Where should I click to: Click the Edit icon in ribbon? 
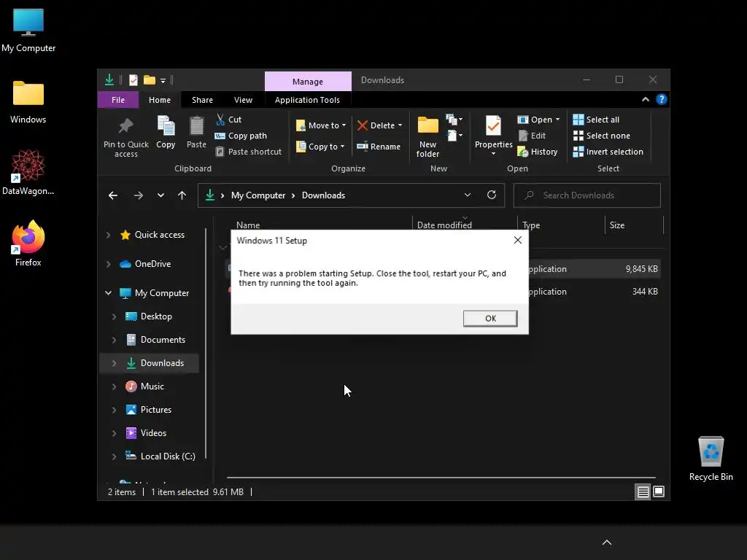coord(523,136)
